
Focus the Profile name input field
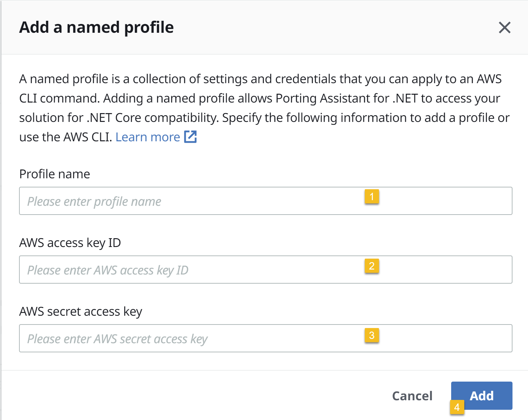pos(265,201)
